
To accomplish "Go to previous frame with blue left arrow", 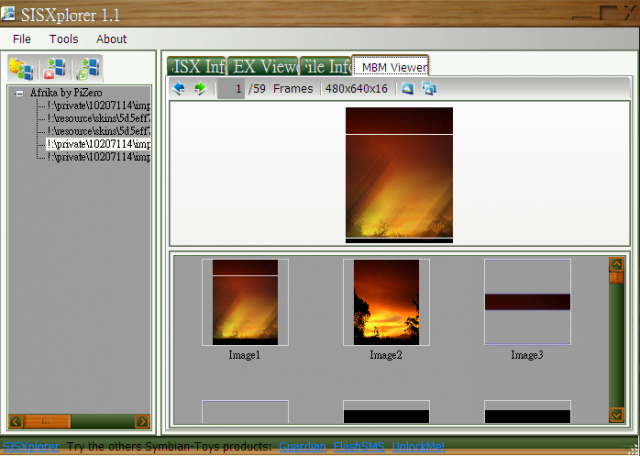I will [179, 88].
